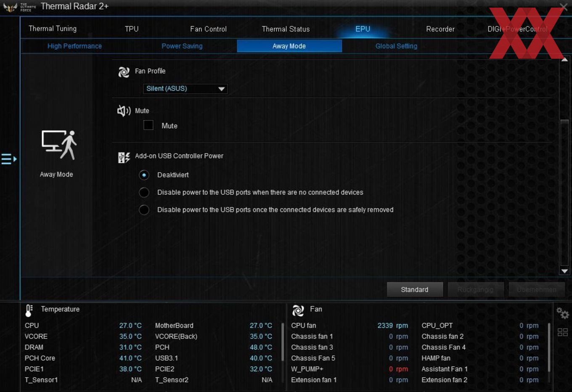The height and width of the screenshot is (392, 572).
Task: Open the DIGI+PowerControl tab
Action: coord(517,29)
